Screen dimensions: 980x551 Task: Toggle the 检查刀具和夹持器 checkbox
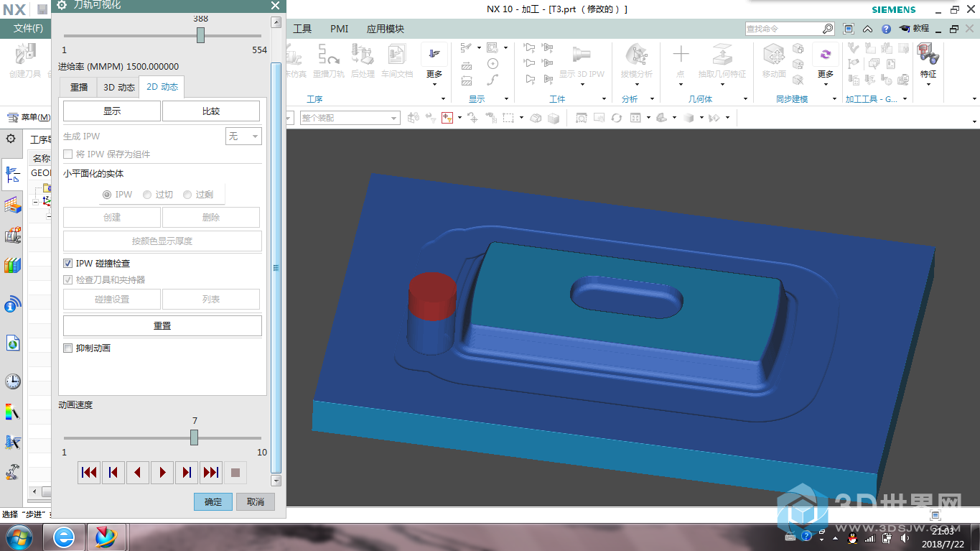68,279
